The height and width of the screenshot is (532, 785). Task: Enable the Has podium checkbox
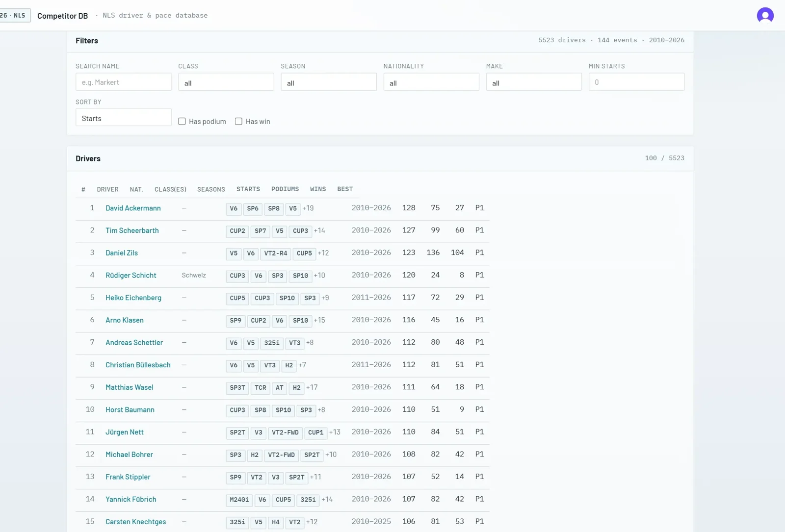(182, 121)
